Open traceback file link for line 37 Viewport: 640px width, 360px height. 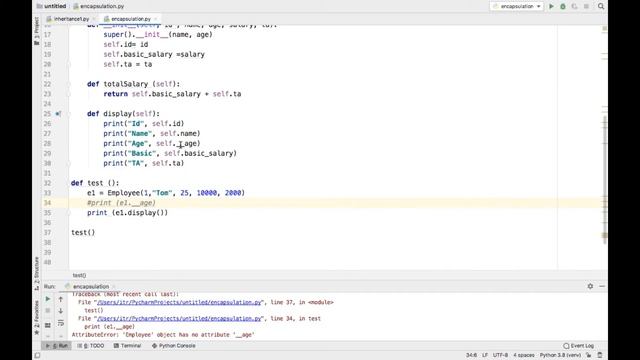point(179,302)
